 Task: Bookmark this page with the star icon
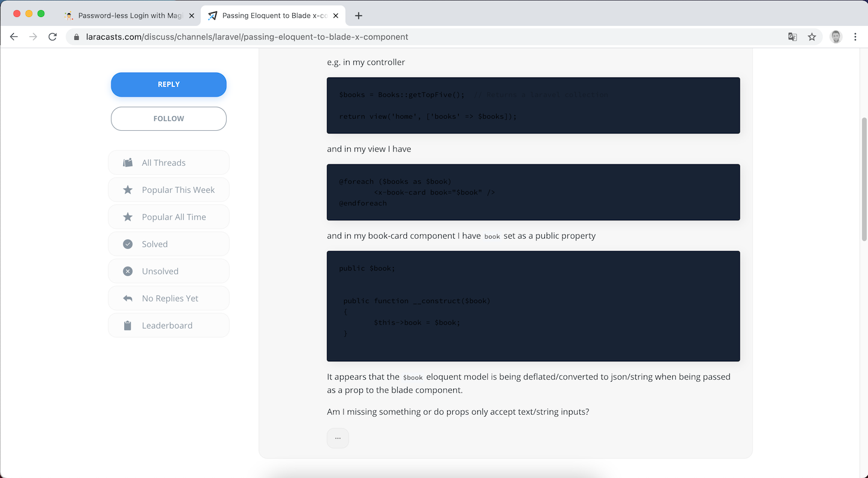812,37
